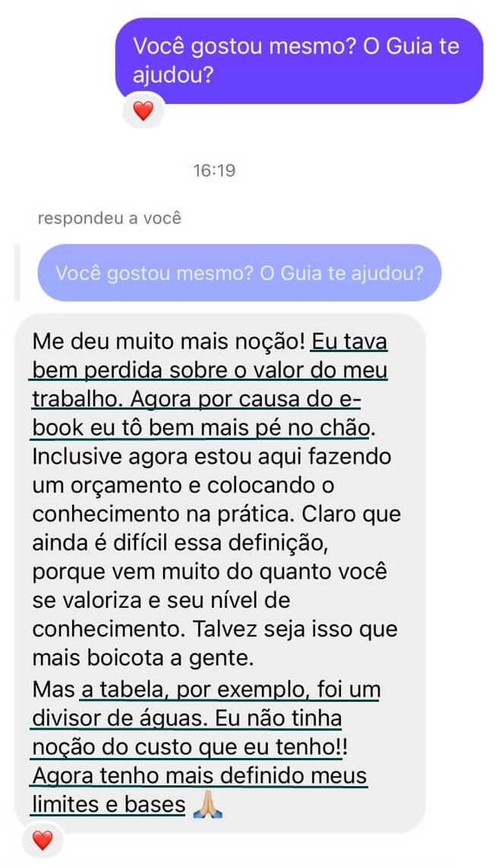495x868 pixels.
Task: Tap the heart reaction below the gray reply
Action: (x=43, y=841)
